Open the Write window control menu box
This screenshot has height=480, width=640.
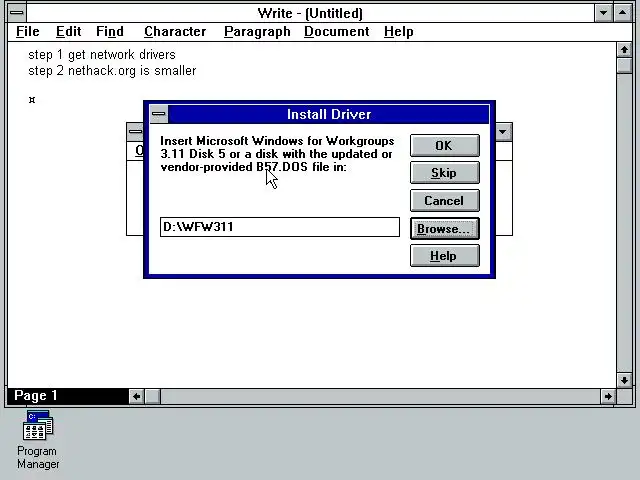[x=17, y=13]
